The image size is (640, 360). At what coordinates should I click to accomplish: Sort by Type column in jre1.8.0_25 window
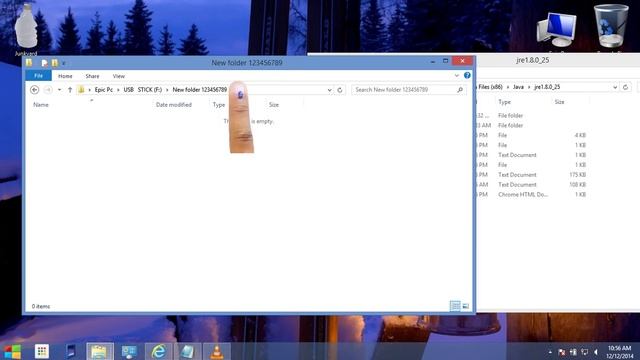tap(504, 102)
